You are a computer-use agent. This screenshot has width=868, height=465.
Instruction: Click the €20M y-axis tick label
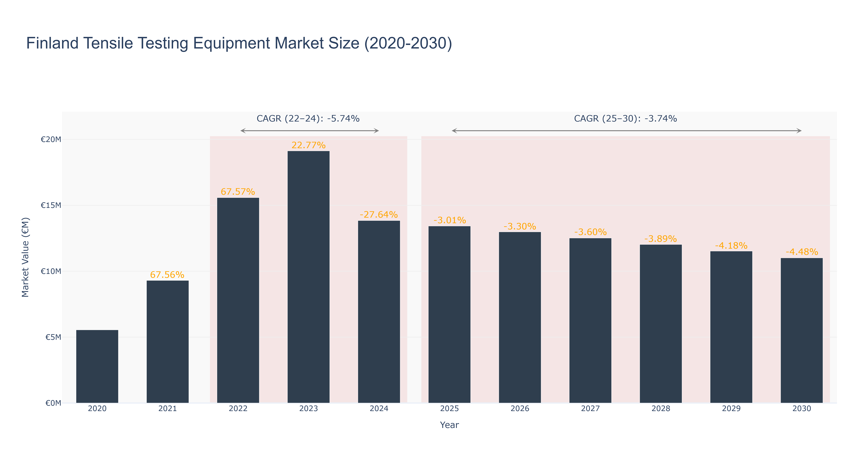pos(51,139)
